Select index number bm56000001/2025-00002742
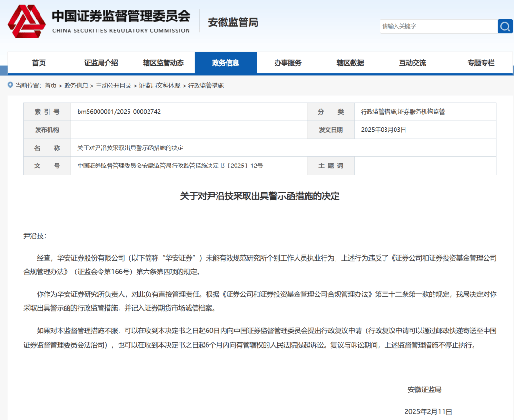 [x=119, y=112]
